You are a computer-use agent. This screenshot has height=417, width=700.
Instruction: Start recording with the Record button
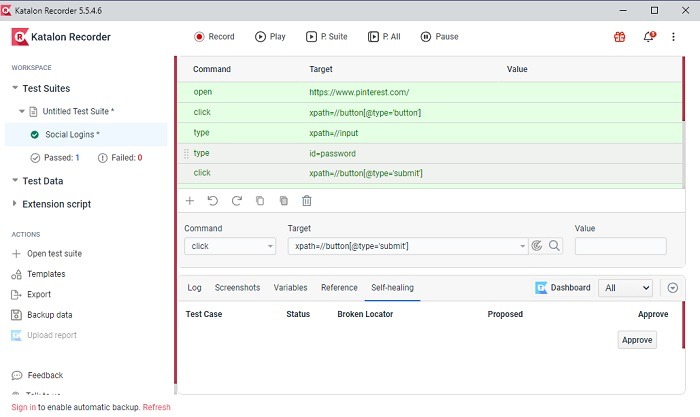pyautogui.click(x=214, y=37)
